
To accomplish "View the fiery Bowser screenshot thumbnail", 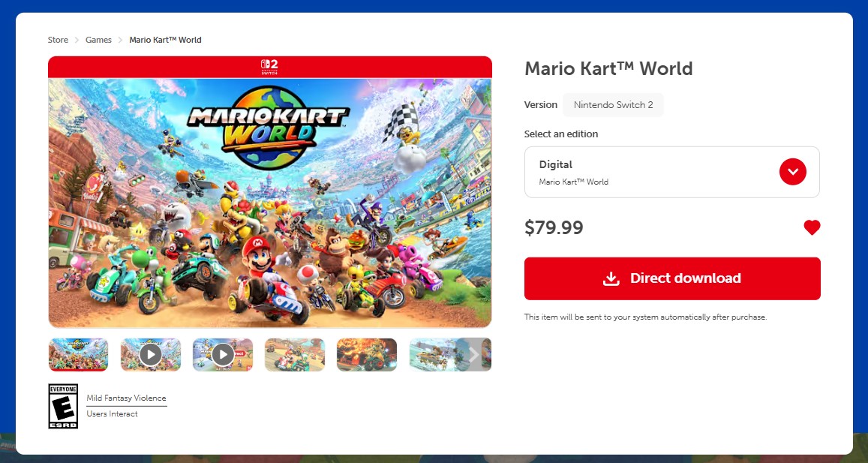I will point(366,354).
